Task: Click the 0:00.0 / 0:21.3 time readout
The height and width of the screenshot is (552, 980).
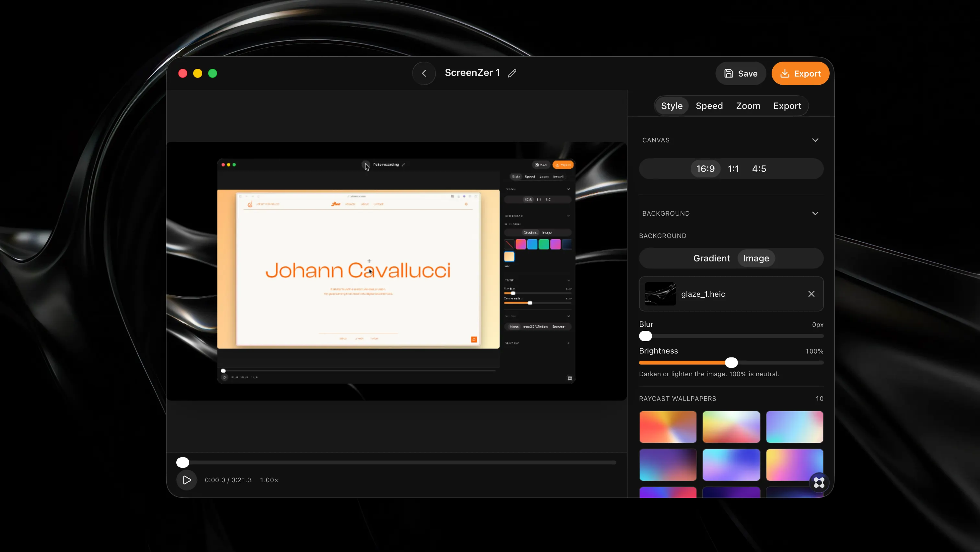Action: pyautogui.click(x=228, y=480)
